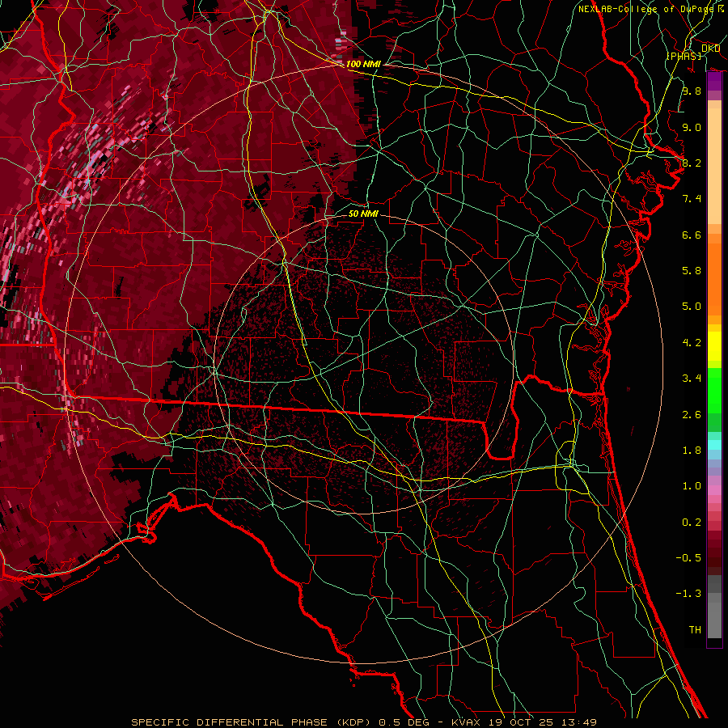Click the [PHAS] units label

click(x=684, y=56)
